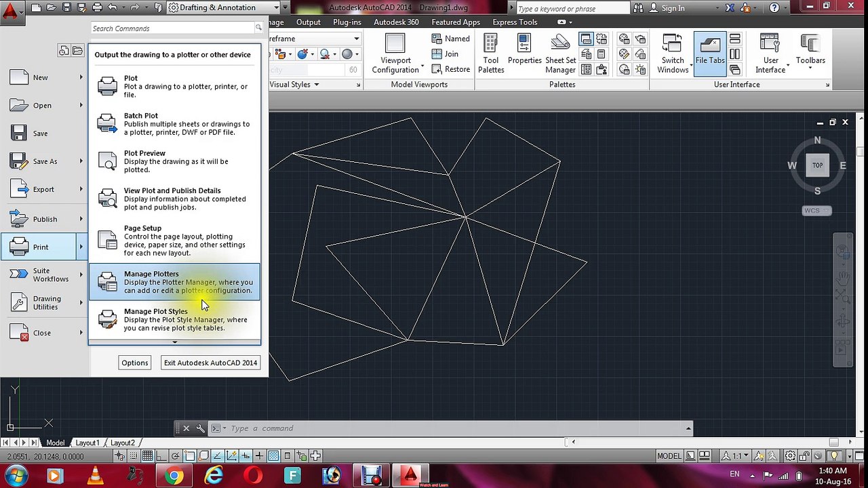
Task: Open the Output ribbon tab
Action: point(309,22)
